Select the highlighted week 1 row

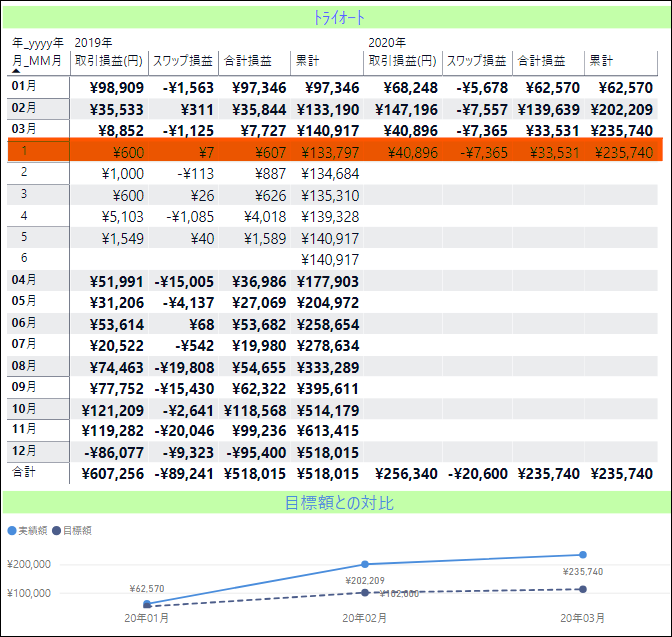click(335, 150)
